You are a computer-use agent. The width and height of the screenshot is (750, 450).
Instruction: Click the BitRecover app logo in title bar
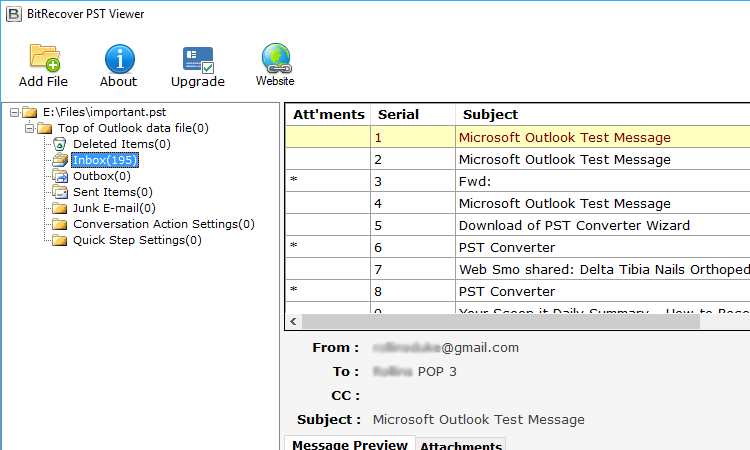(x=13, y=14)
